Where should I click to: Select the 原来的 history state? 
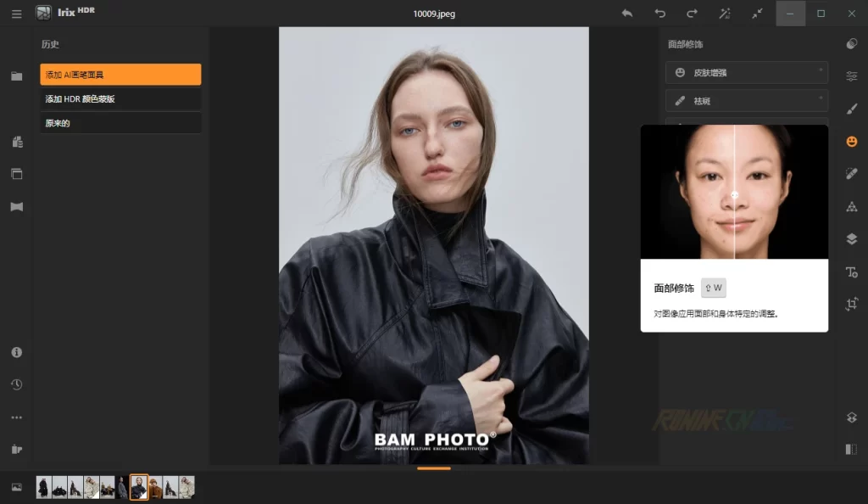[x=120, y=122]
